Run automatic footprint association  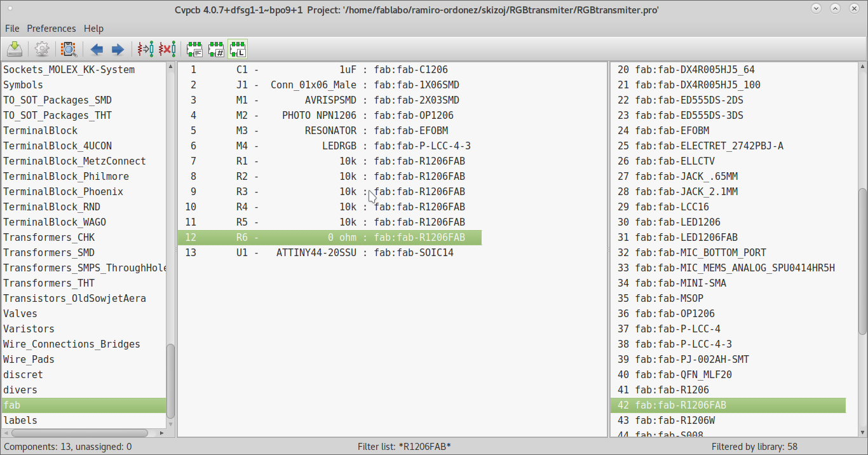coord(146,49)
